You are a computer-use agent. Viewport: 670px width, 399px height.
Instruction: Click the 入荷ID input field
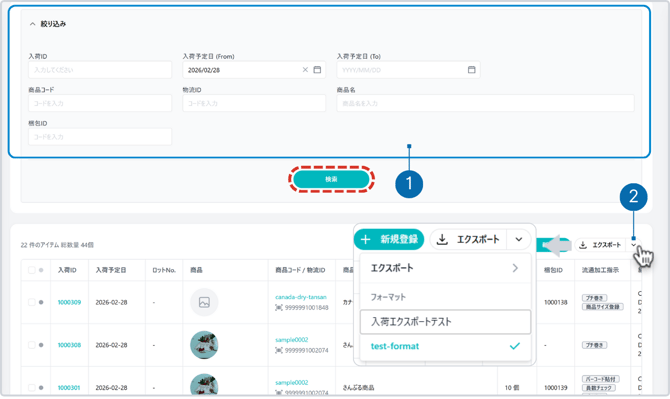(x=100, y=70)
